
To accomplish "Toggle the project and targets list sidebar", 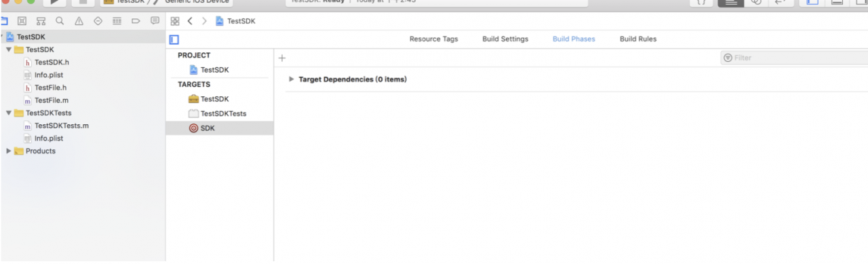I will [x=174, y=39].
